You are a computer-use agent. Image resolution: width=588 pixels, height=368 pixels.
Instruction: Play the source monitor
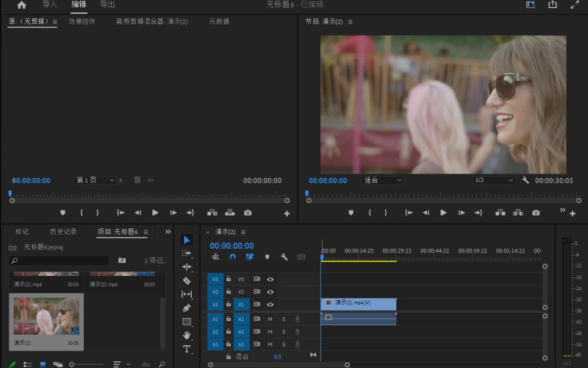pos(155,213)
